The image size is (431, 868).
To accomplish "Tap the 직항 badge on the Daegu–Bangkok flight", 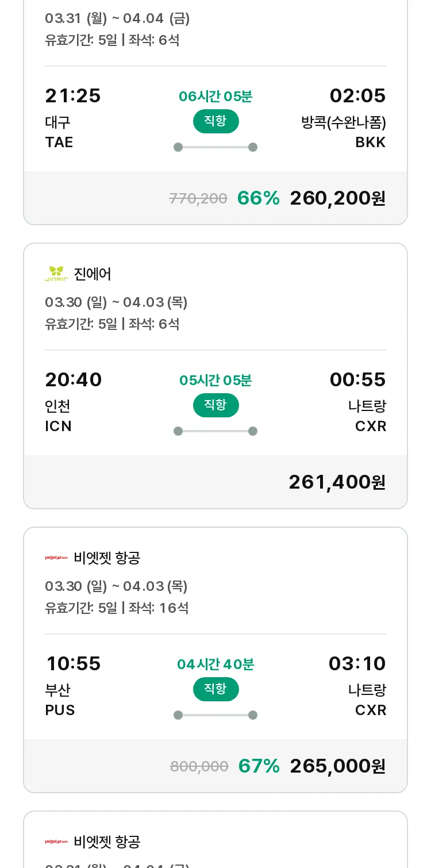I will (x=215, y=121).
